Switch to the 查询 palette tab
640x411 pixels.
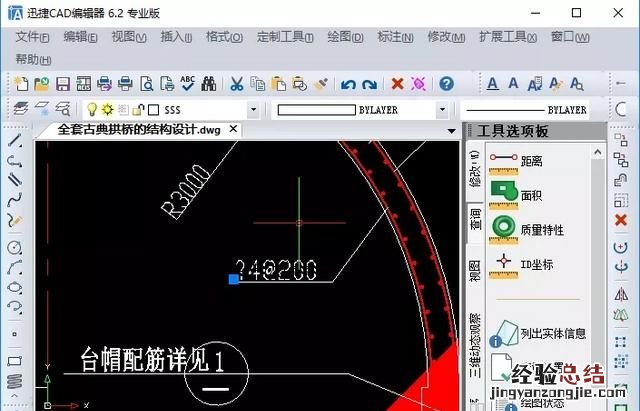click(475, 218)
